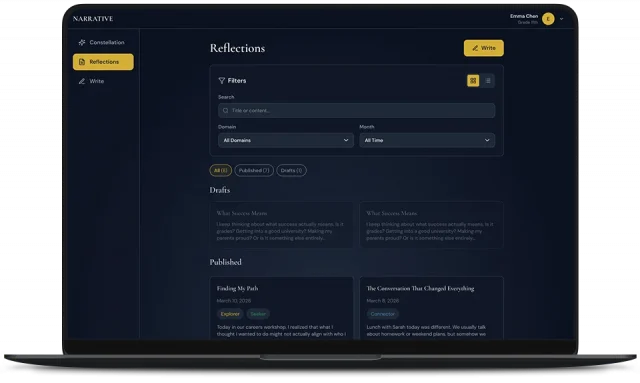The height and width of the screenshot is (383, 640).
Task: Click the NARRATIVE logo
Action: (93, 19)
